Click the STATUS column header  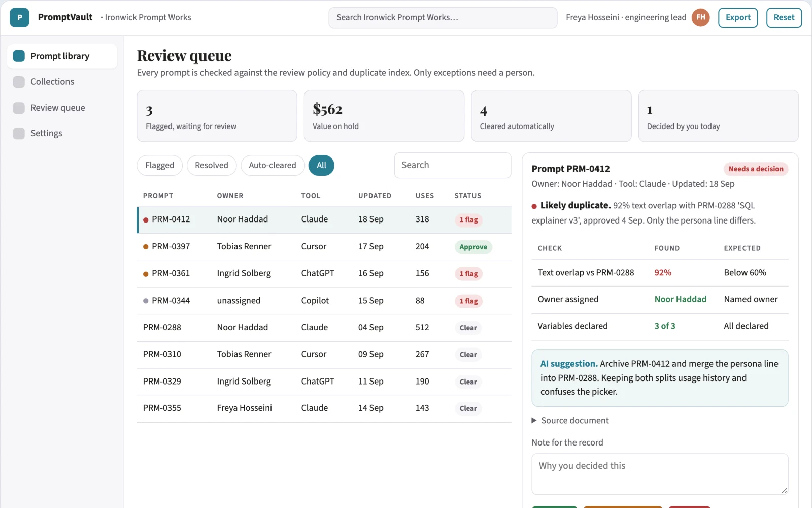click(468, 196)
